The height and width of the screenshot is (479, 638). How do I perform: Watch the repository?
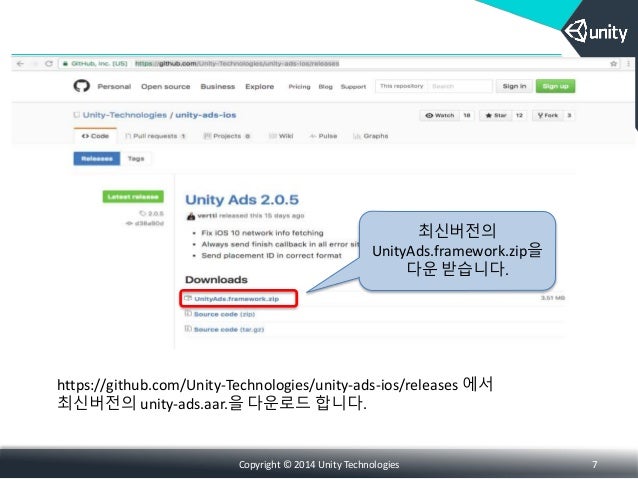pyautogui.click(x=439, y=116)
